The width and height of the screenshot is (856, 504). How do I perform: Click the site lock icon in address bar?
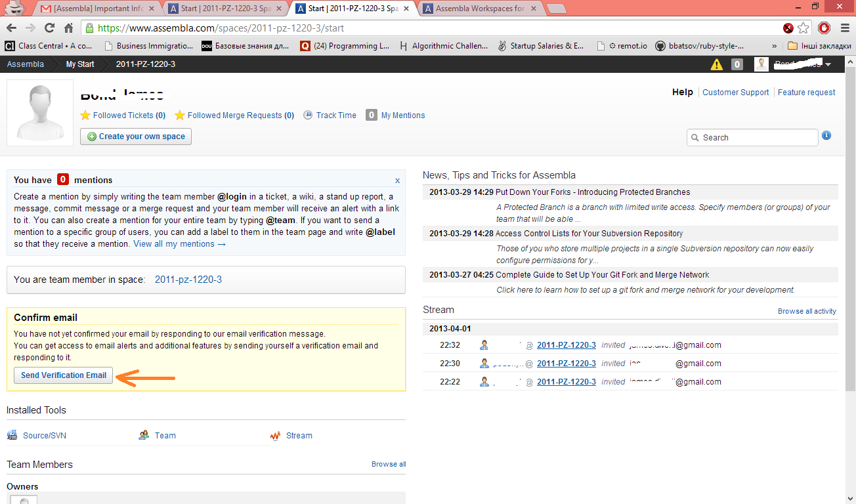coord(90,28)
